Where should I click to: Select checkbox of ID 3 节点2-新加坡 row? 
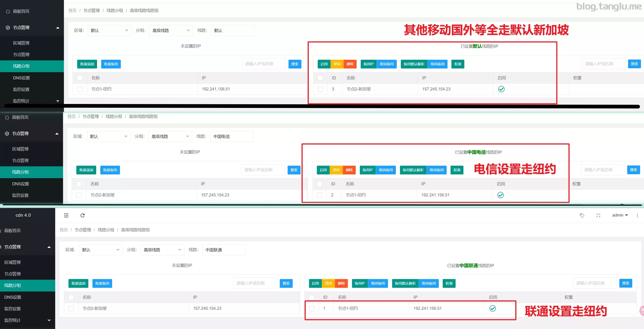(x=320, y=89)
